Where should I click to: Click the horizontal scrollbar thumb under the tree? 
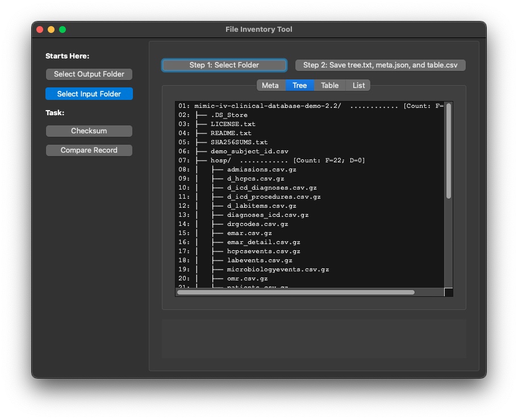click(x=296, y=292)
